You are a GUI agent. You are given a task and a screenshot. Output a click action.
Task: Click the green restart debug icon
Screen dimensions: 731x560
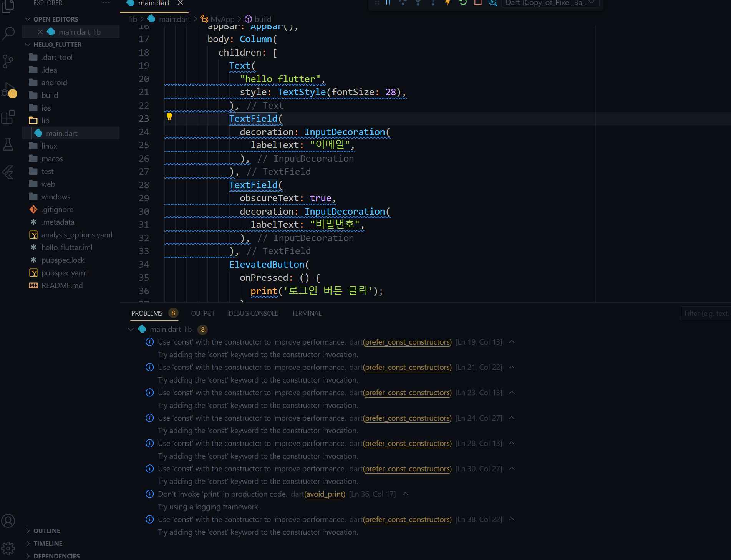coord(463,3)
